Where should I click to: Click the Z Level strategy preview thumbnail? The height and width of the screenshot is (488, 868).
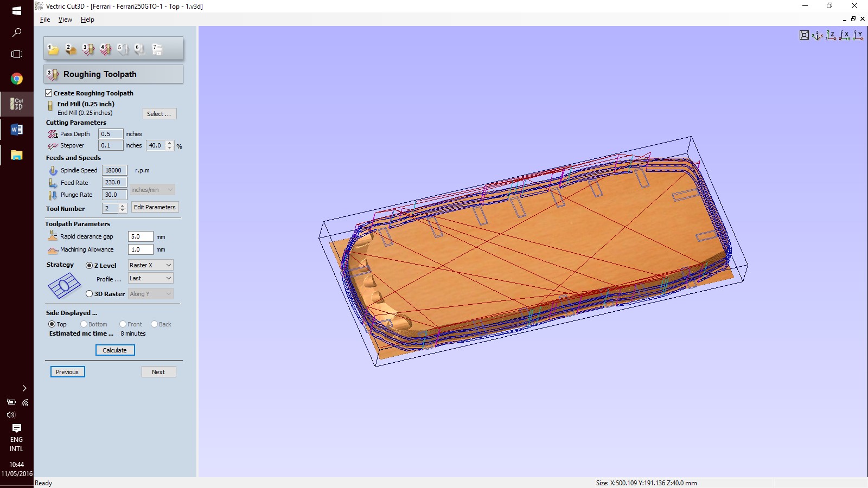coord(64,285)
